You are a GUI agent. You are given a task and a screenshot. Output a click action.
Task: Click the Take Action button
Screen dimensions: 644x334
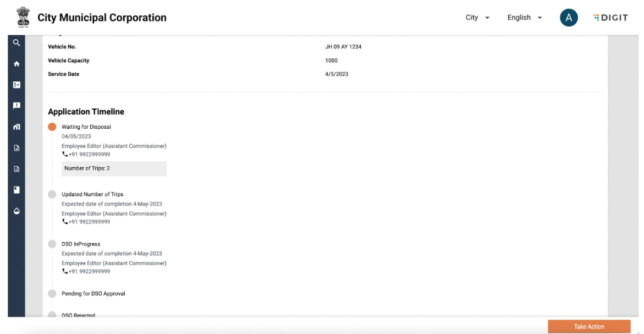click(x=589, y=326)
